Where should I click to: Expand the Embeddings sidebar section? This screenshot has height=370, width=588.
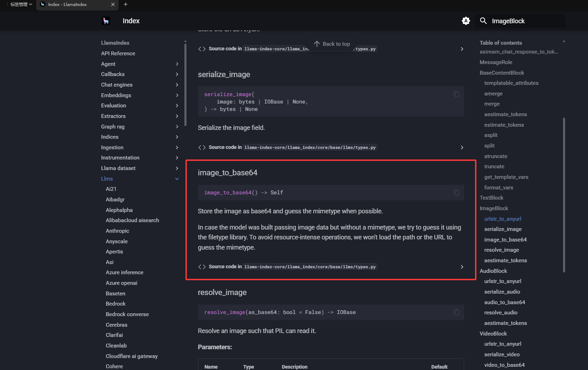tap(177, 95)
